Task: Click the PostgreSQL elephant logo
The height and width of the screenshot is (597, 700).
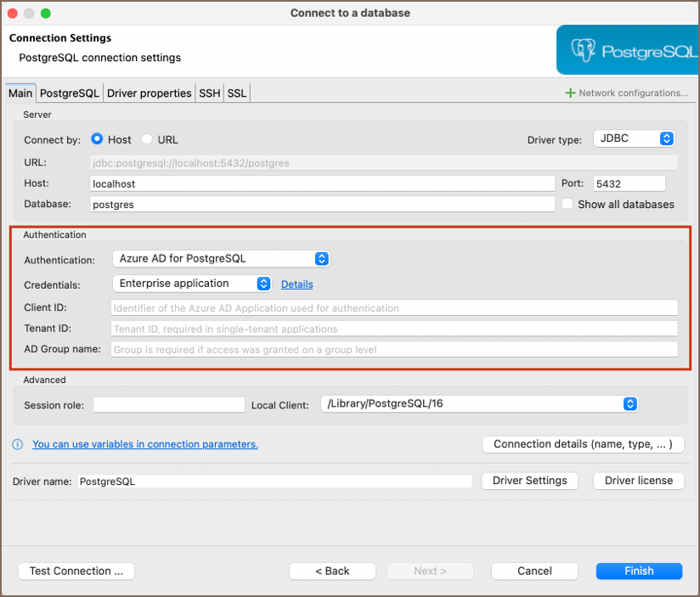Action: point(584,51)
